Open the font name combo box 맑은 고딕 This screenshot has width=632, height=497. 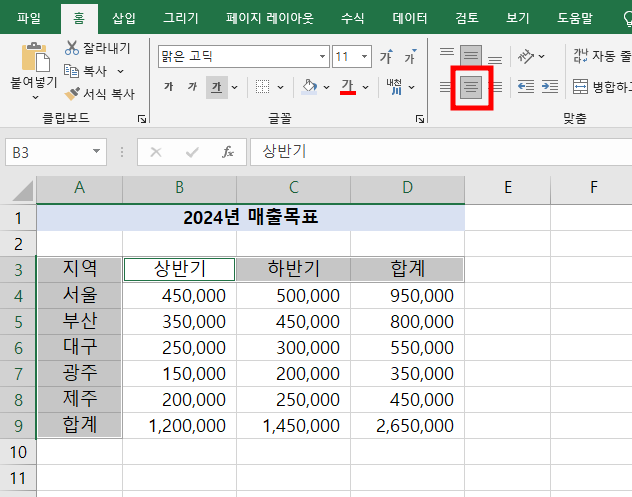click(243, 56)
